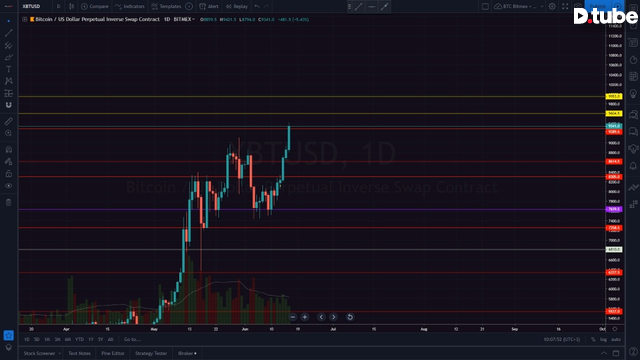The height and width of the screenshot is (360, 640).
Task: Choose the brush drawing tool
Action: pyautogui.click(x=9, y=58)
